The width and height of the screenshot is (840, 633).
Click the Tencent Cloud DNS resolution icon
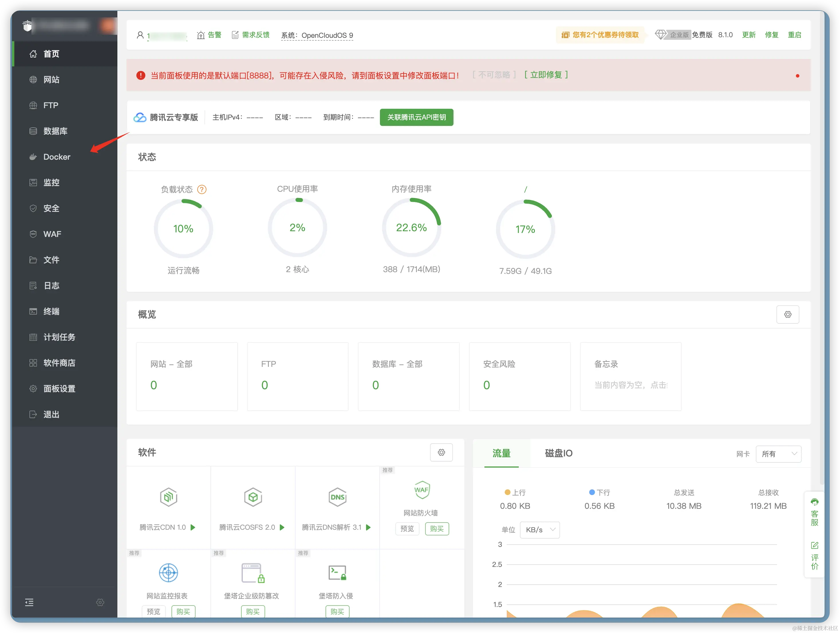click(337, 497)
